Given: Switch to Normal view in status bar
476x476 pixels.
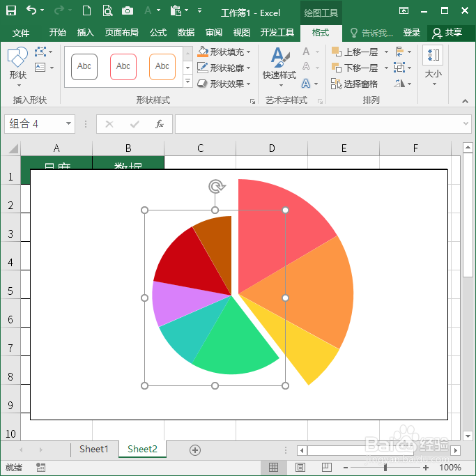Looking at the screenshot, I should coord(273,467).
